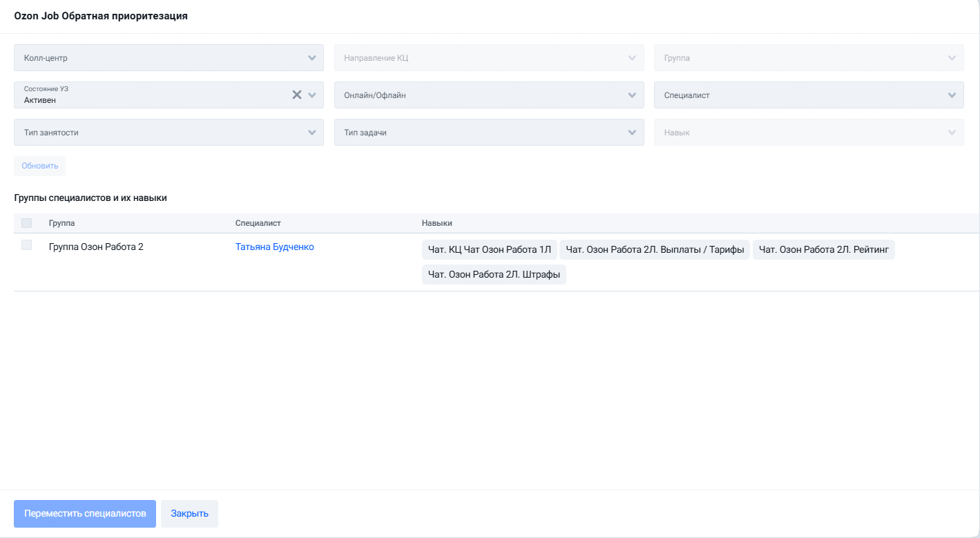Select skill tag Чат. Озон Работа 2Л. Штрафы
The width and height of the screenshot is (980, 538).
494,274
